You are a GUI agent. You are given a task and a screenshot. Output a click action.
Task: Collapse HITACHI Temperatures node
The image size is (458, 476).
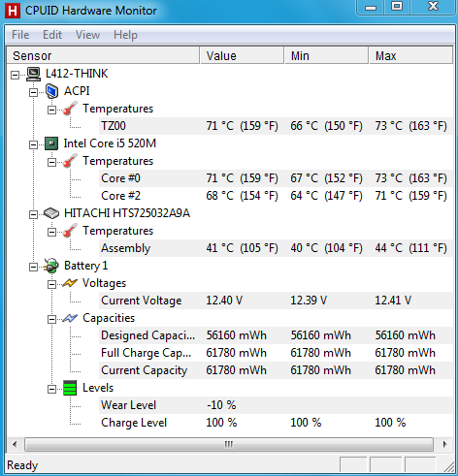(51, 233)
